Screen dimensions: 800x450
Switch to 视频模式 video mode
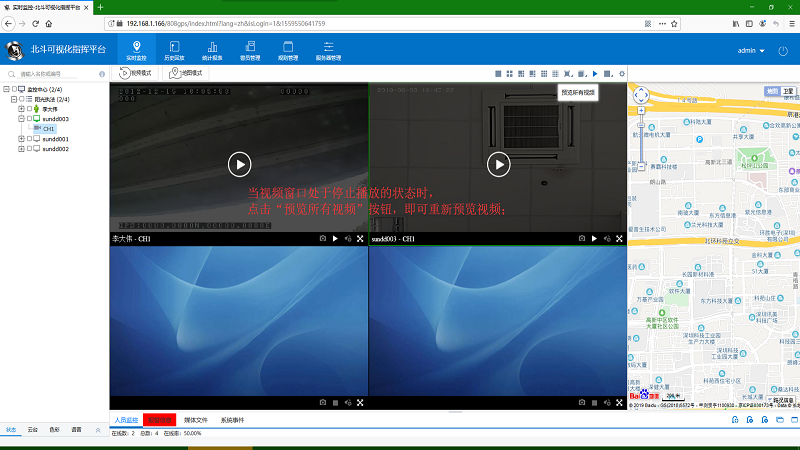coord(136,73)
